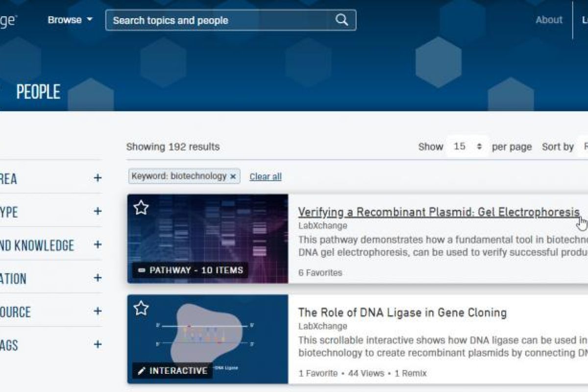Viewport: 588px width, 392px height.
Task: Open Verifying a Recombinant Plasmid title
Action: click(439, 212)
